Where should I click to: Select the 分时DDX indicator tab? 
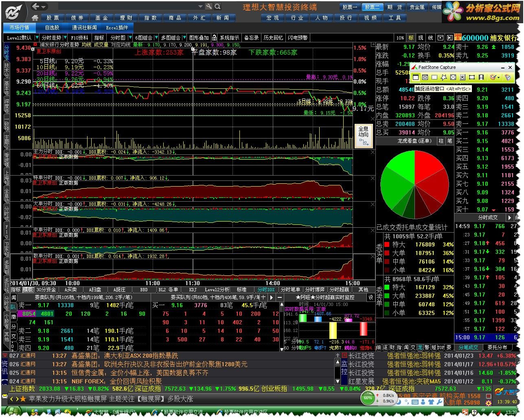point(266,290)
